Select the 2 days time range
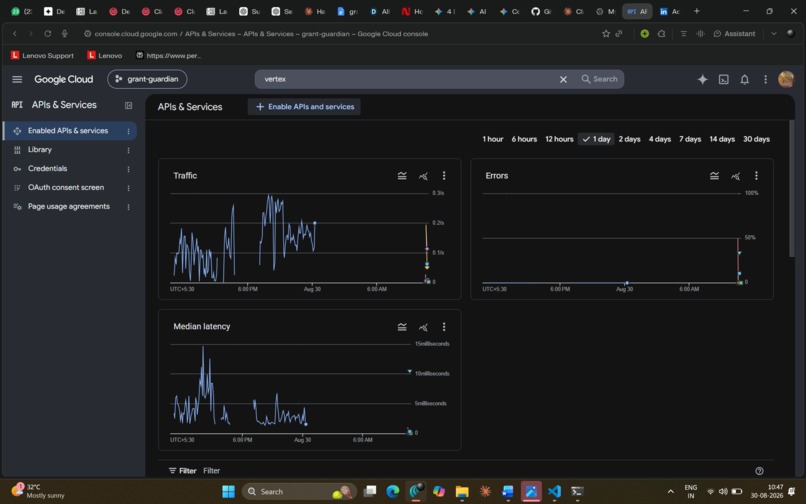Viewport: 806px width, 504px height. [629, 139]
